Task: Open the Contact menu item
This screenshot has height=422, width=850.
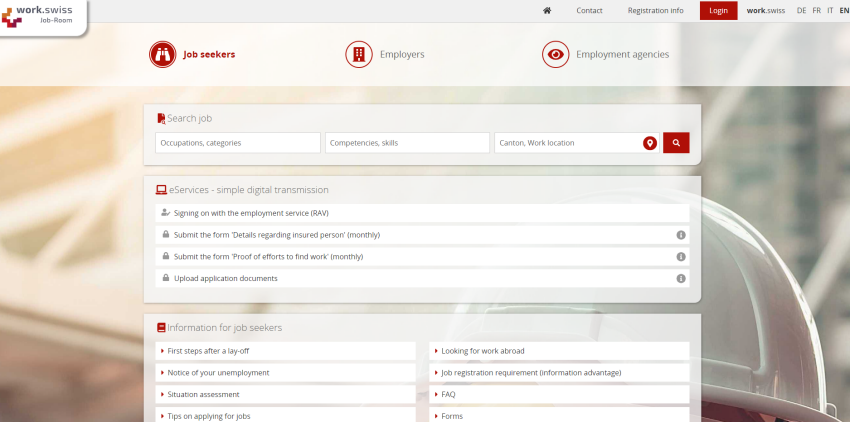Action: (589, 11)
